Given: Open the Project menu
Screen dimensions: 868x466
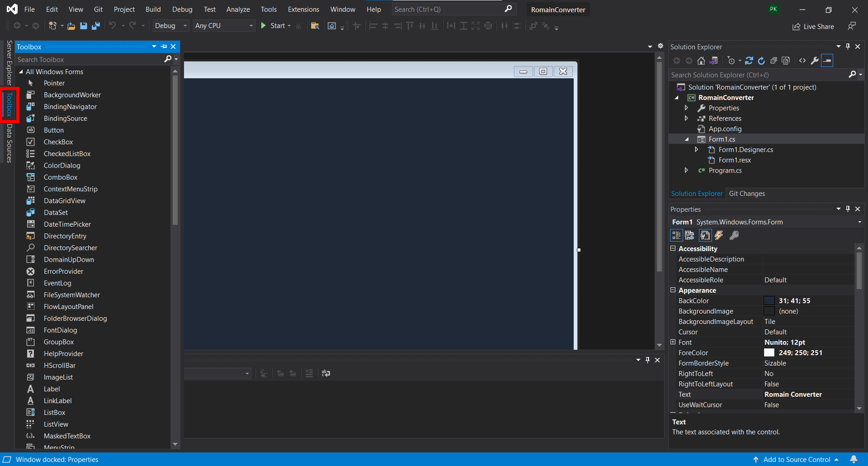Looking at the screenshot, I should pos(124,9).
